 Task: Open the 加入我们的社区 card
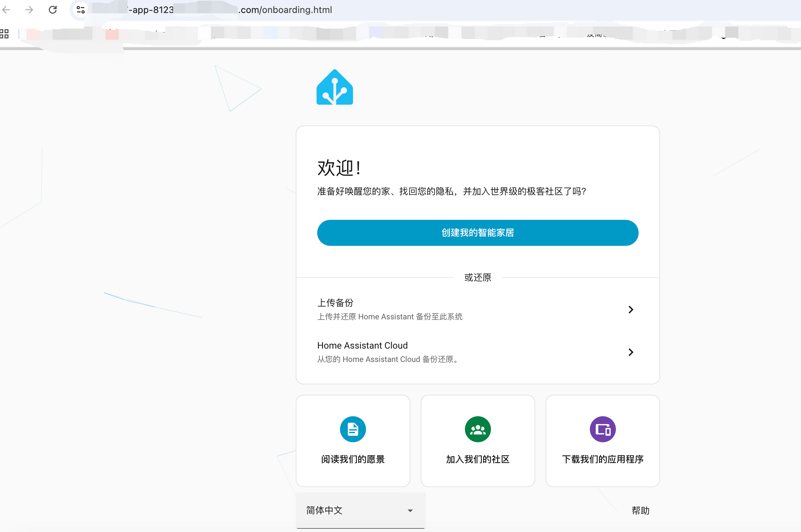tap(478, 441)
